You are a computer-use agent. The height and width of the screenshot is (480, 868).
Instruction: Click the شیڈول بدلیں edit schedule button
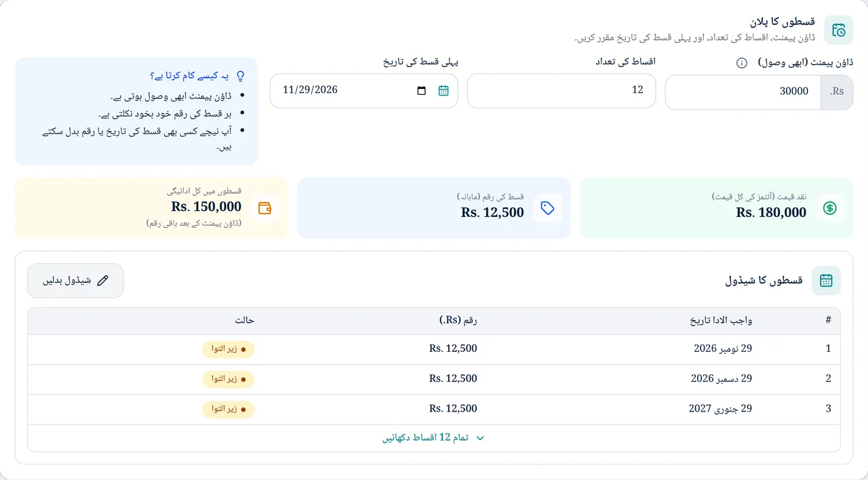point(75,281)
